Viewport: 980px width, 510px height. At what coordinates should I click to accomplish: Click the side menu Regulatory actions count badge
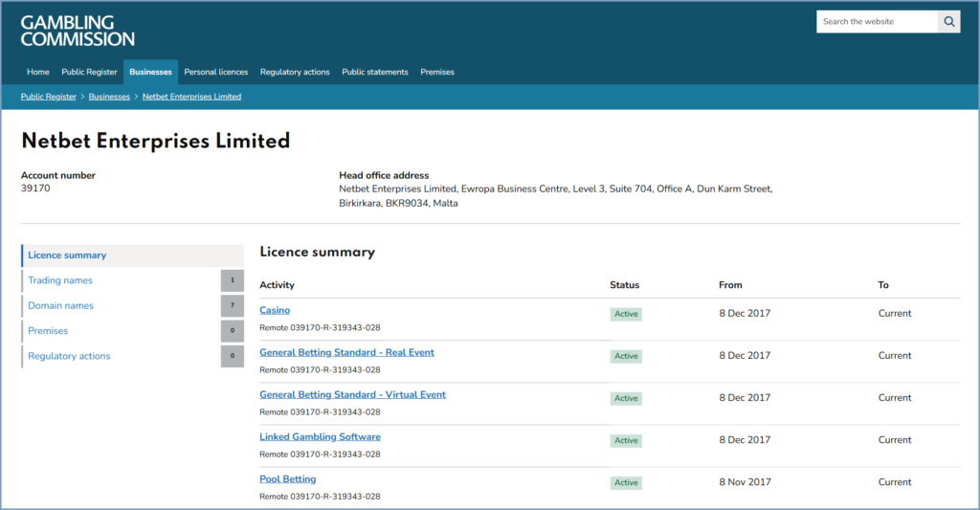[233, 356]
